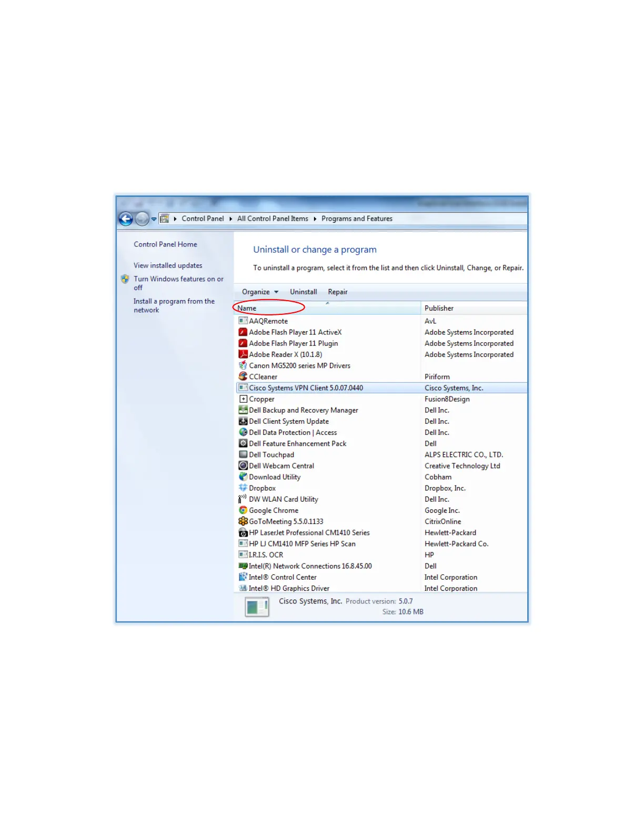
Task: Select the Dell Touchpad icon
Action: [x=243, y=454]
